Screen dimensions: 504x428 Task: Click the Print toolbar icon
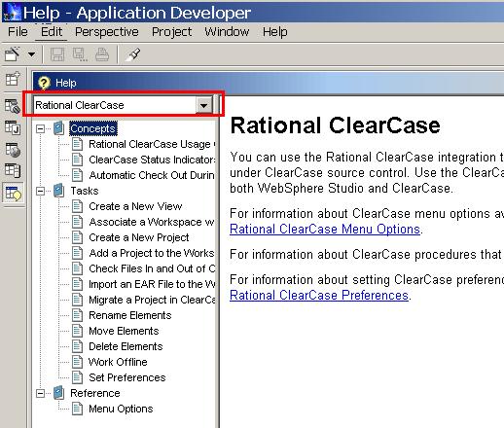pos(102,54)
